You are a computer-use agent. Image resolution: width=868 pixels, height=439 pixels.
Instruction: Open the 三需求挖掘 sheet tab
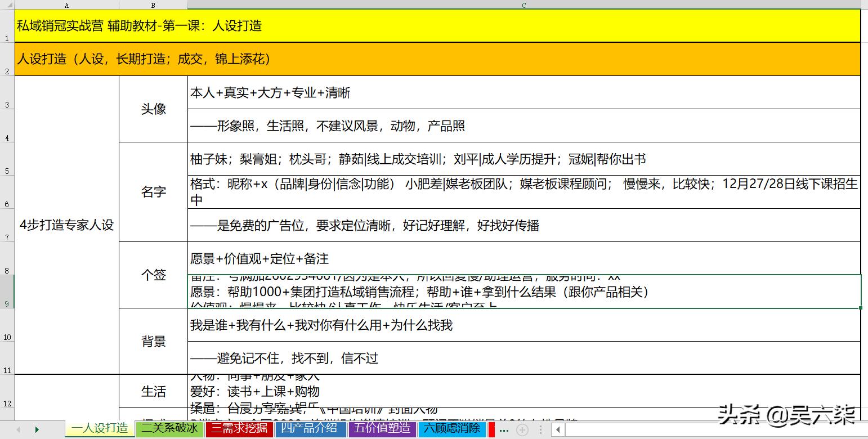coord(239,429)
